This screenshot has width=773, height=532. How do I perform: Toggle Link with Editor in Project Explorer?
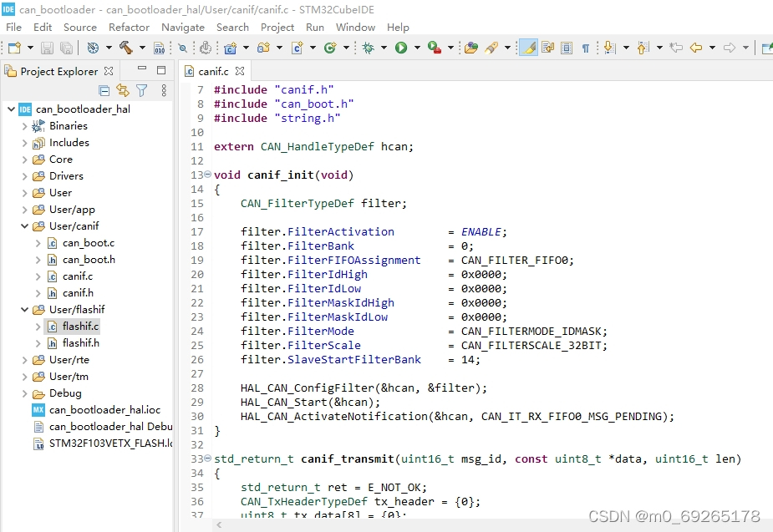(x=123, y=90)
